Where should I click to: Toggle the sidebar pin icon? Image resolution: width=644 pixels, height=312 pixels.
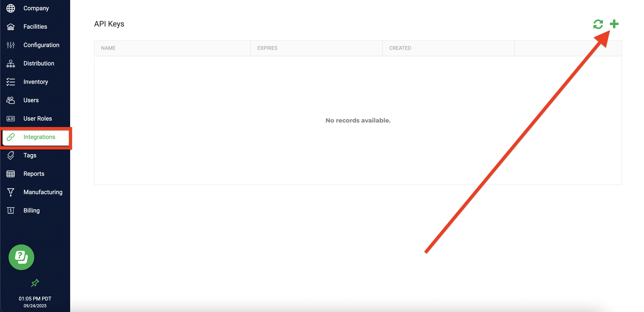click(35, 283)
